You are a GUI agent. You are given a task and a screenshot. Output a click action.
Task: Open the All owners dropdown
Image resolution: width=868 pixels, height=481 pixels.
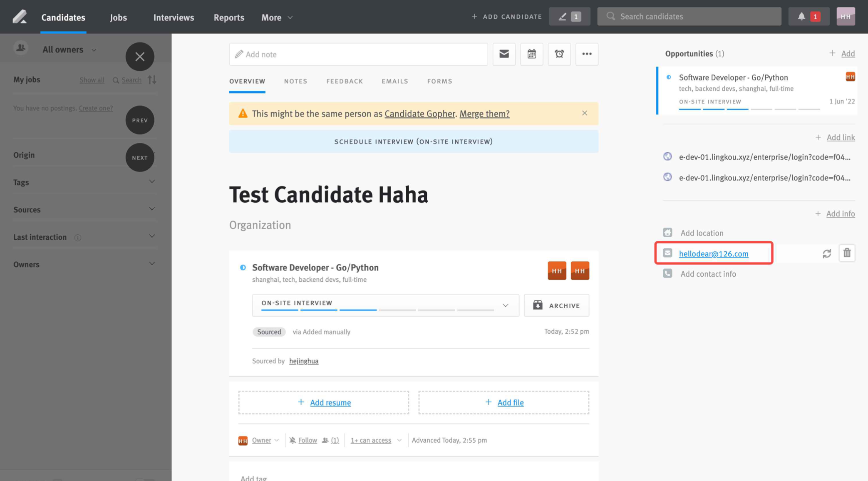point(69,50)
